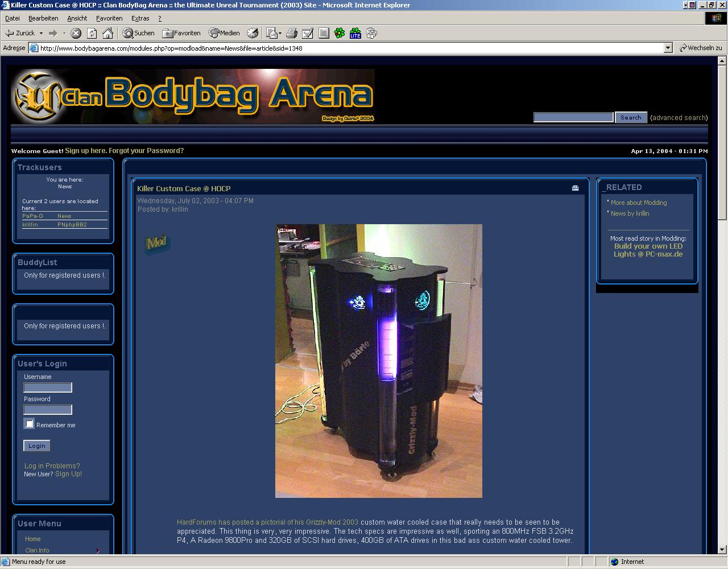Refresh the page with the reload icon
The width and height of the screenshot is (728, 569).
92,33
